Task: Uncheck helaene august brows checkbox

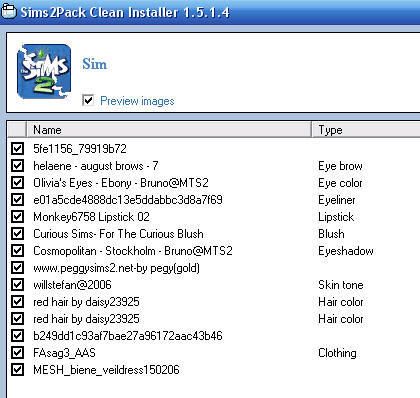Action: coord(17,165)
